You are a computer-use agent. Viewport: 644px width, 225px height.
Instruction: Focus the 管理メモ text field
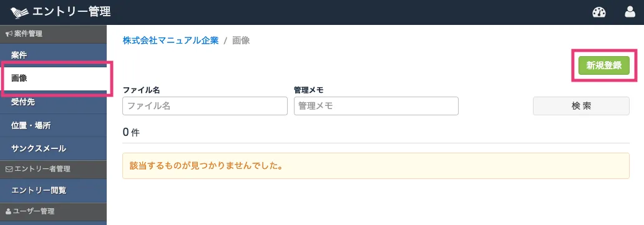376,106
